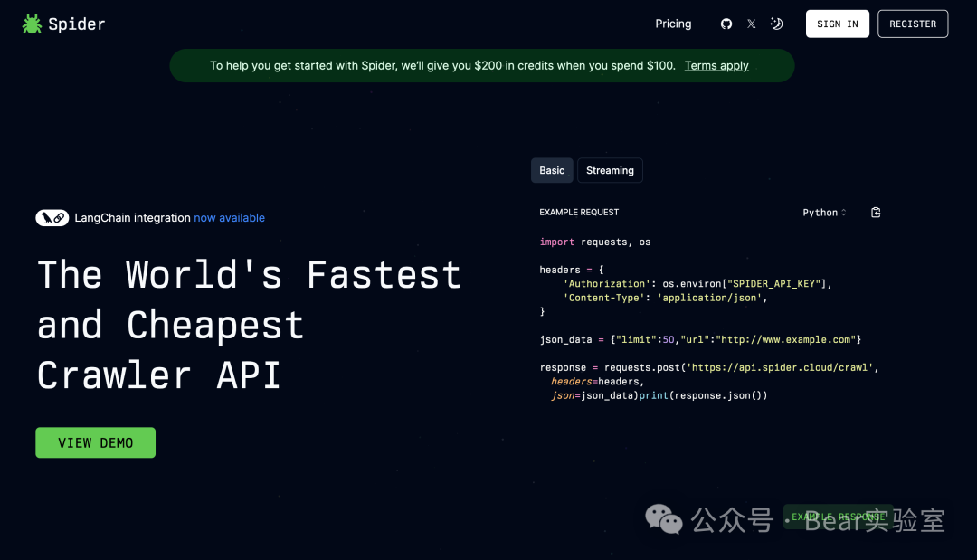The image size is (977, 560).
Task: Open the Pricing page
Action: (x=673, y=24)
